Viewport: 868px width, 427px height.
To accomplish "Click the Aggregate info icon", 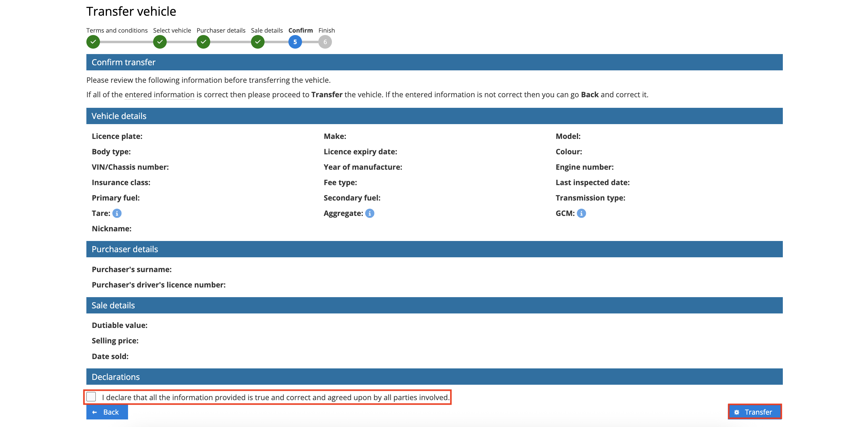I will coord(370,213).
